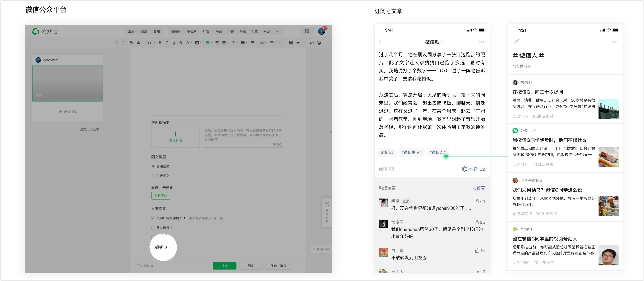Click the 保存并群发 button
This screenshot has height=281, width=644.
pyautogui.click(x=278, y=266)
